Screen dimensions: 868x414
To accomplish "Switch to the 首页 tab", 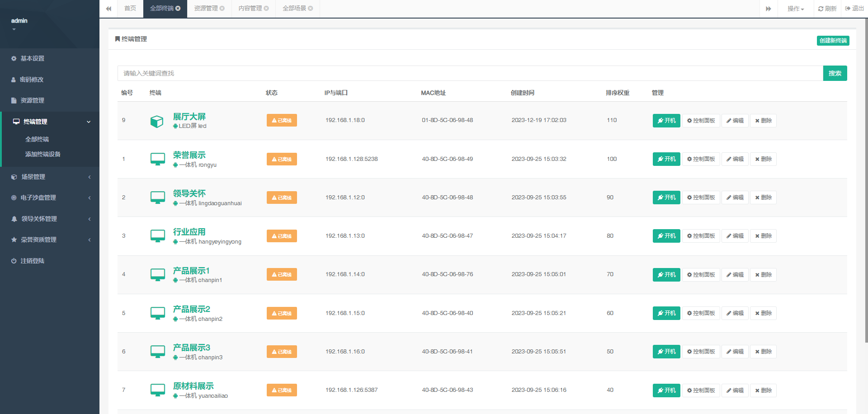I will [x=130, y=9].
